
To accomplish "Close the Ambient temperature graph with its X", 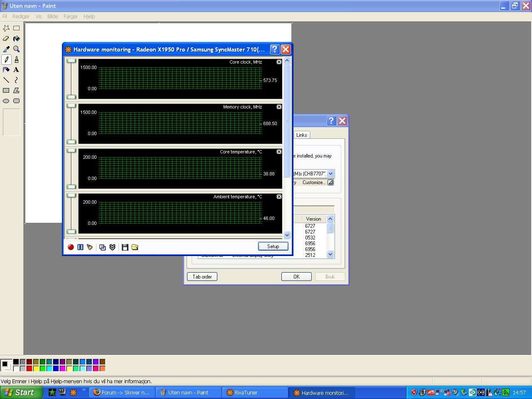I will click(x=279, y=197).
